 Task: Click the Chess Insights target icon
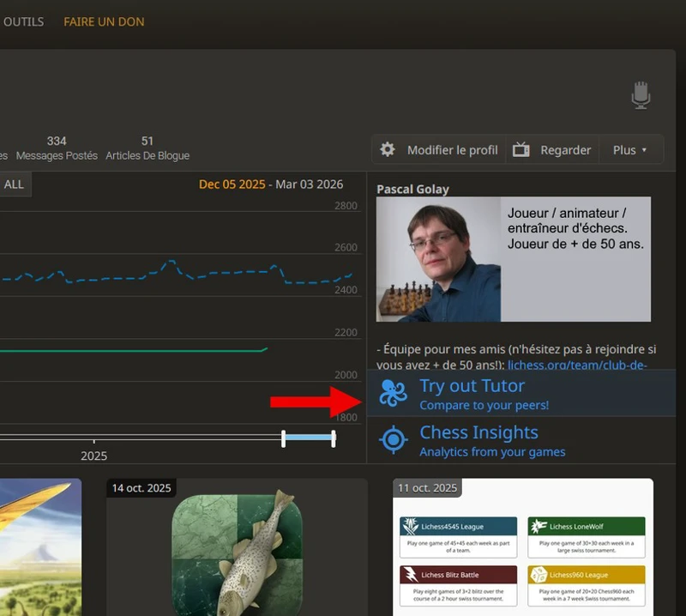click(x=394, y=439)
